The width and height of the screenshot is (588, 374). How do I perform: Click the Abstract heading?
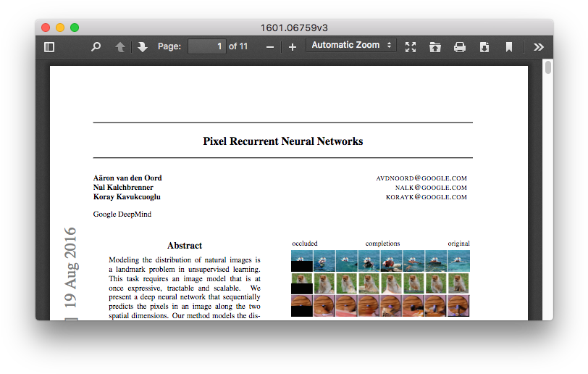pos(185,246)
